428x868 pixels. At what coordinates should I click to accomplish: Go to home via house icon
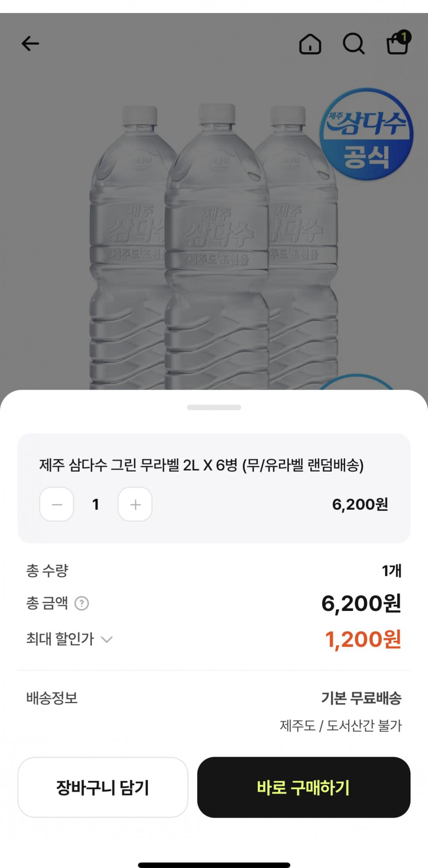click(x=310, y=44)
